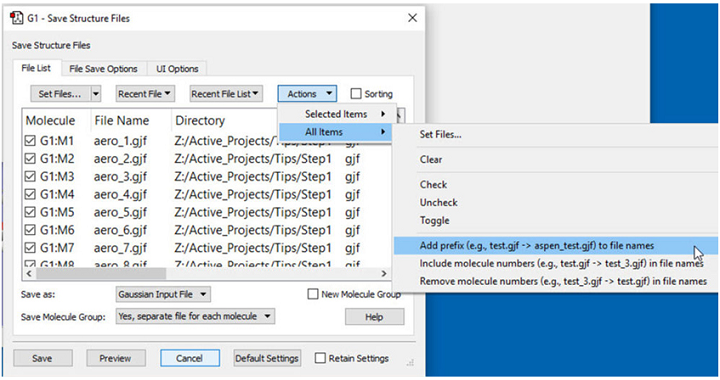Image resolution: width=720 pixels, height=380 pixels.
Task: Uncheck the G1:M4 molecule checkbox
Action: click(x=30, y=194)
